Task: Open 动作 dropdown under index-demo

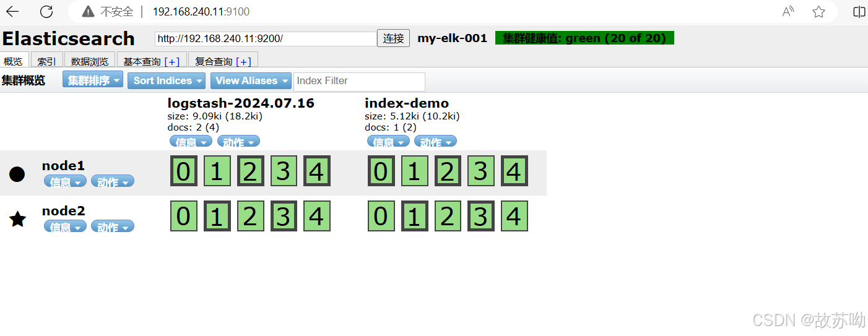Action: coord(435,142)
